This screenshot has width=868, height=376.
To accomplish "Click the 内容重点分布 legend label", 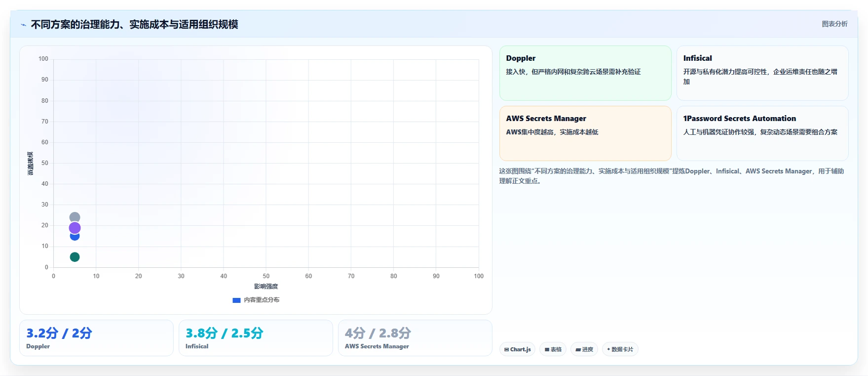I will (x=262, y=300).
